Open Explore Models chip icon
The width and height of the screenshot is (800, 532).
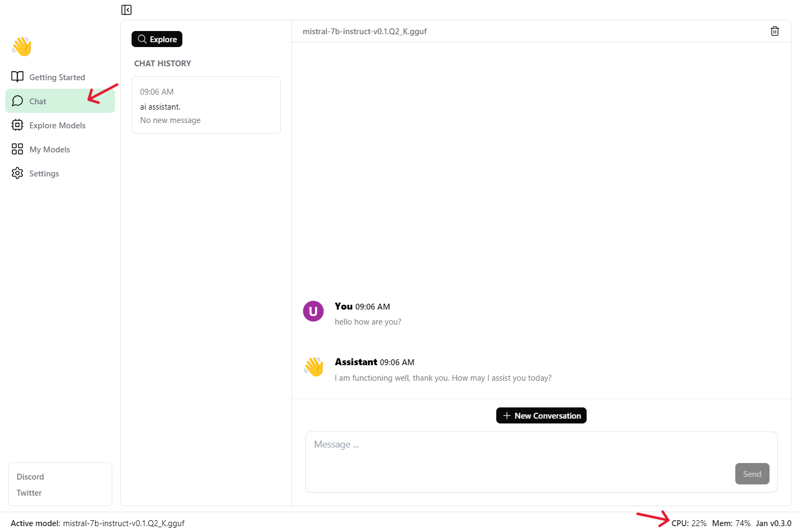18,125
